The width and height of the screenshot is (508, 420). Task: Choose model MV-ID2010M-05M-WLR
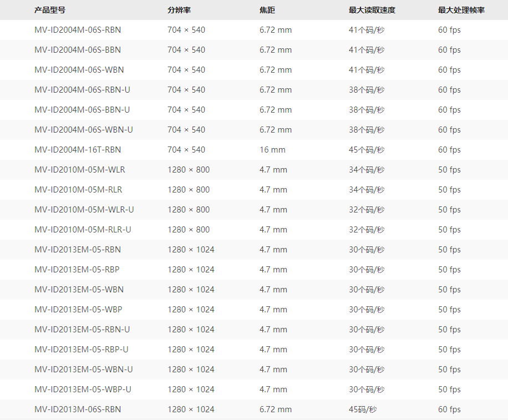coord(80,170)
